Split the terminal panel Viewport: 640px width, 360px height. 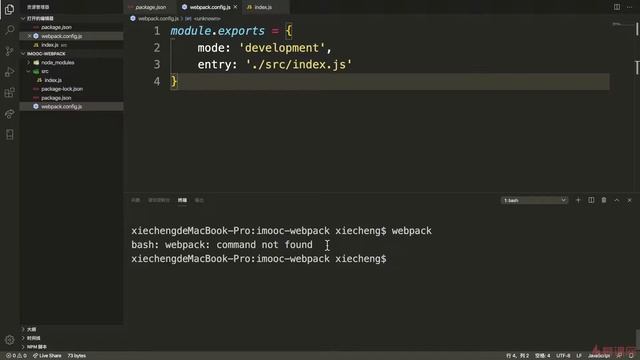click(x=591, y=200)
